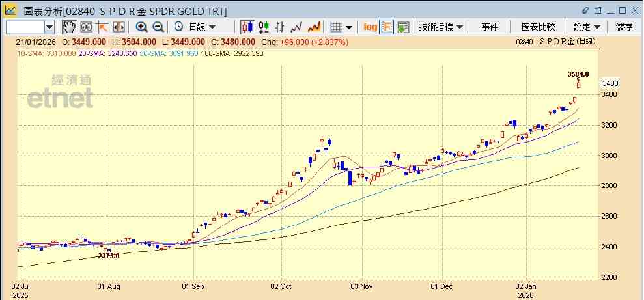Click the 3000 price axis label
The width and height of the screenshot is (644, 300).
610,156
